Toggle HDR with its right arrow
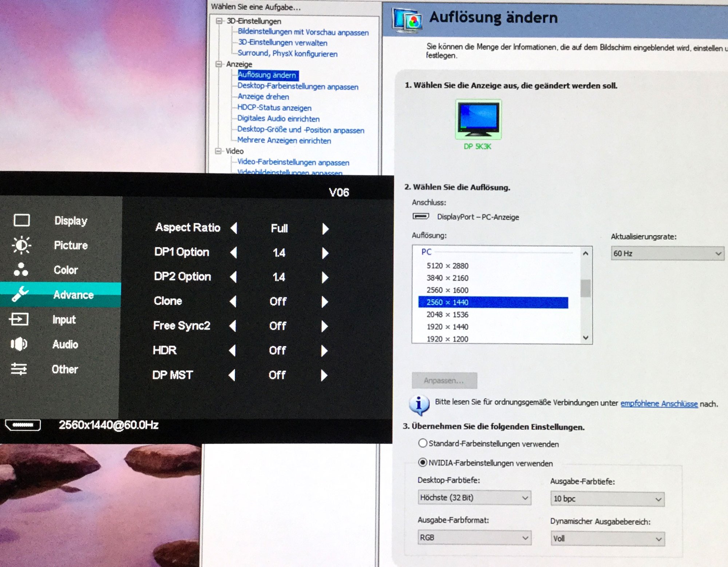This screenshot has width=728, height=567. pyautogui.click(x=324, y=351)
